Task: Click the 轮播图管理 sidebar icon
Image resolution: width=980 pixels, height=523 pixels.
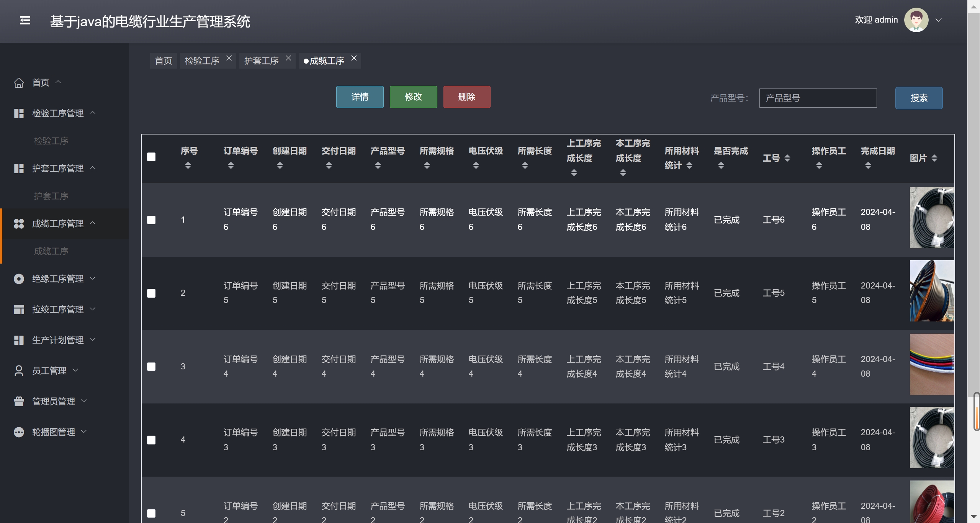Action: [19, 432]
